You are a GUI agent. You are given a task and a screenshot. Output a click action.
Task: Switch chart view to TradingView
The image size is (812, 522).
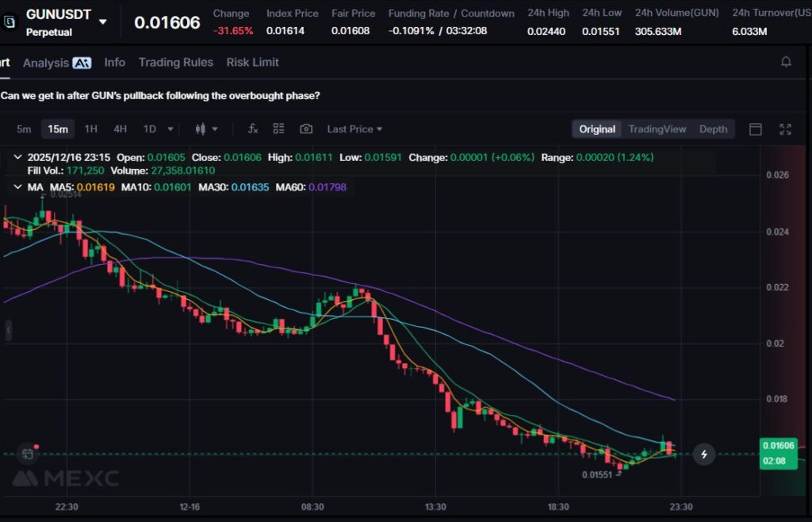[657, 129]
